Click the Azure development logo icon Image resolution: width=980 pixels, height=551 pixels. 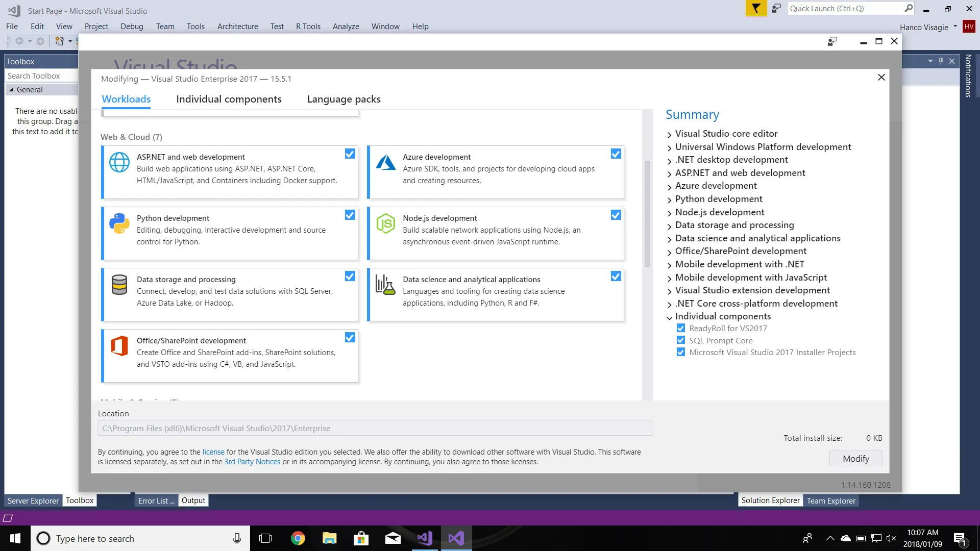point(386,162)
